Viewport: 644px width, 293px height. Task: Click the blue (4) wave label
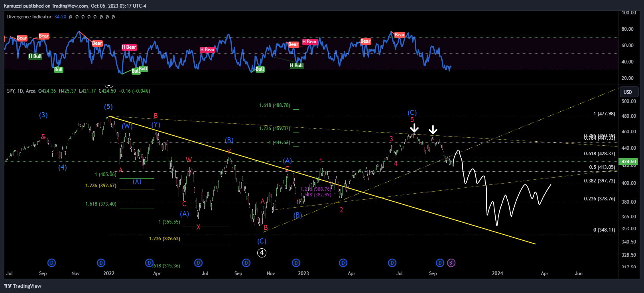pyautogui.click(x=63, y=167)
